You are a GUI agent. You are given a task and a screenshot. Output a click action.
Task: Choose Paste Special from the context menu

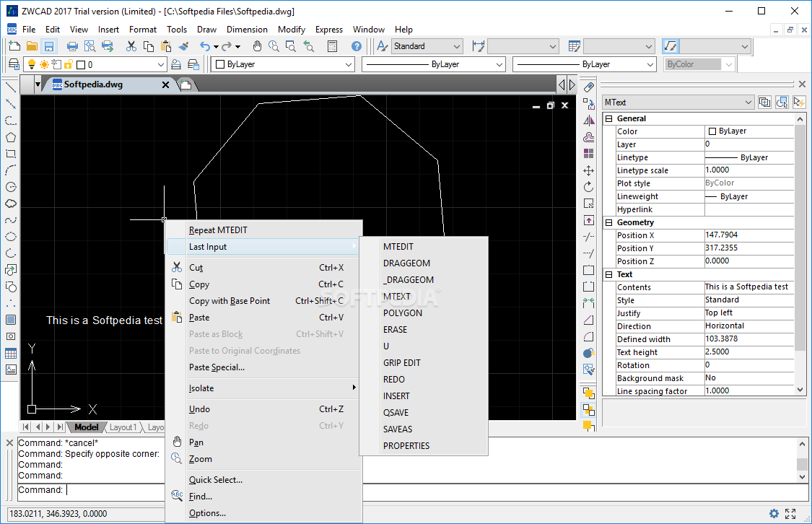(217, 367)
